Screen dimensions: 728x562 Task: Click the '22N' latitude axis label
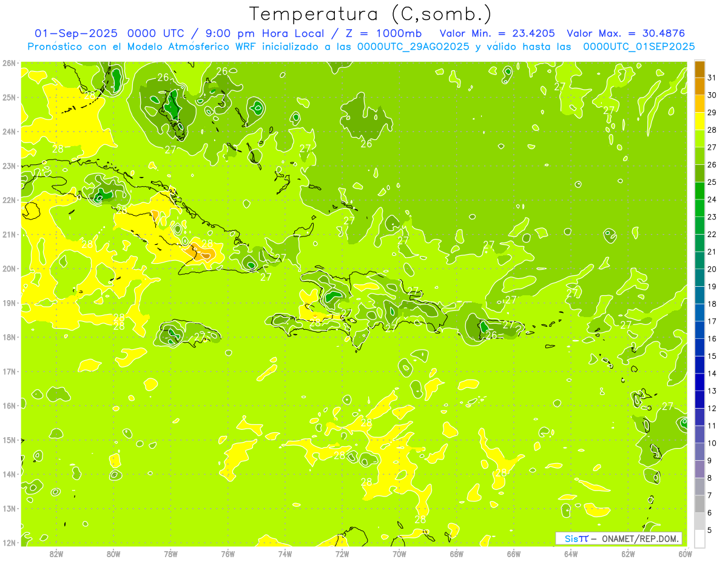[x=8, y=200]
